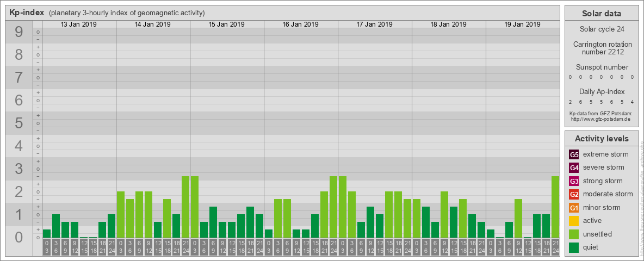The width and height of the screenshot is (644, 261).
Task: Select the '18 Jan 2019' date header
Action: pos(449,24)
